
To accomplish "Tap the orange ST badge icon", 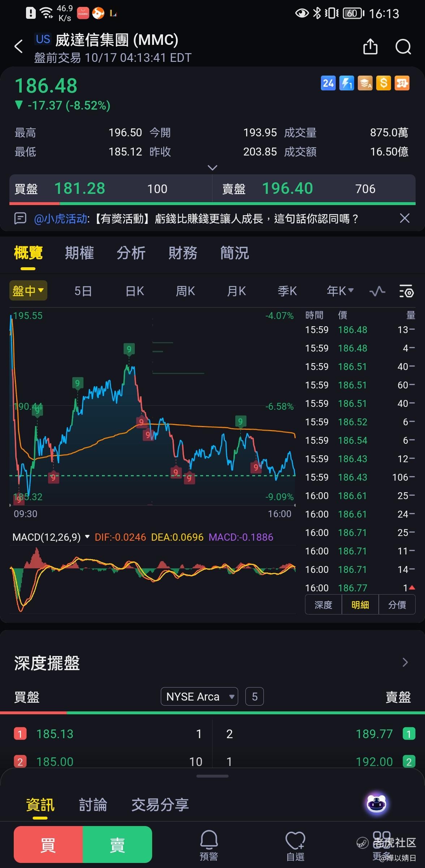I will [x=402, y=83].
